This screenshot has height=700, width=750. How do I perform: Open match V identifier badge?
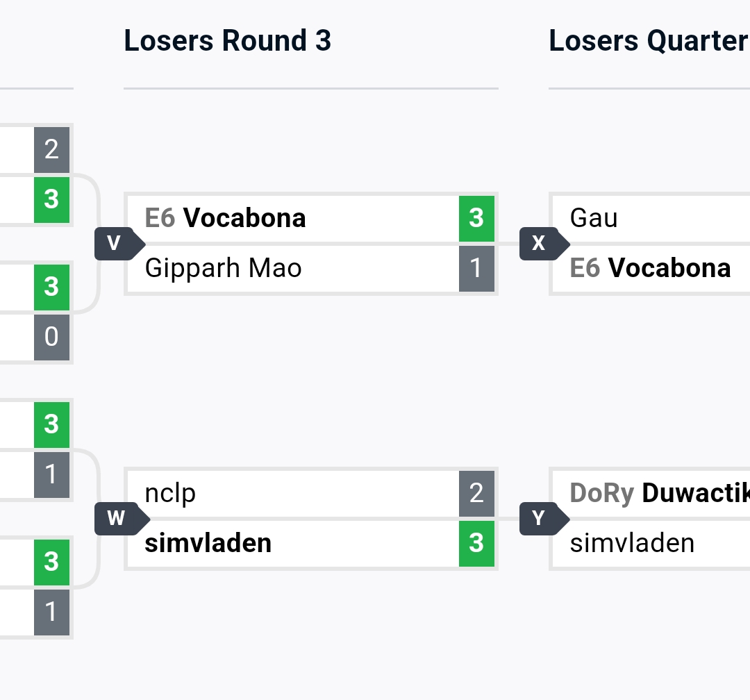click(119, 244)
